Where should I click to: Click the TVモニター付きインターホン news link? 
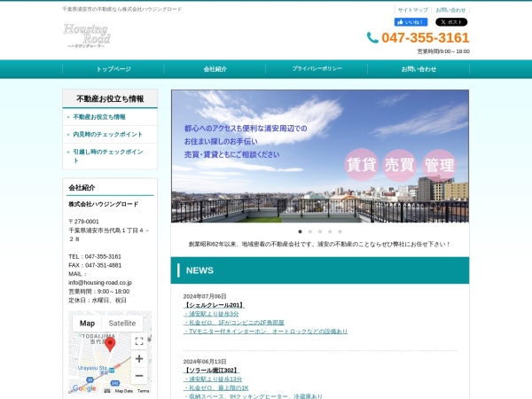(x=265, y=332)
